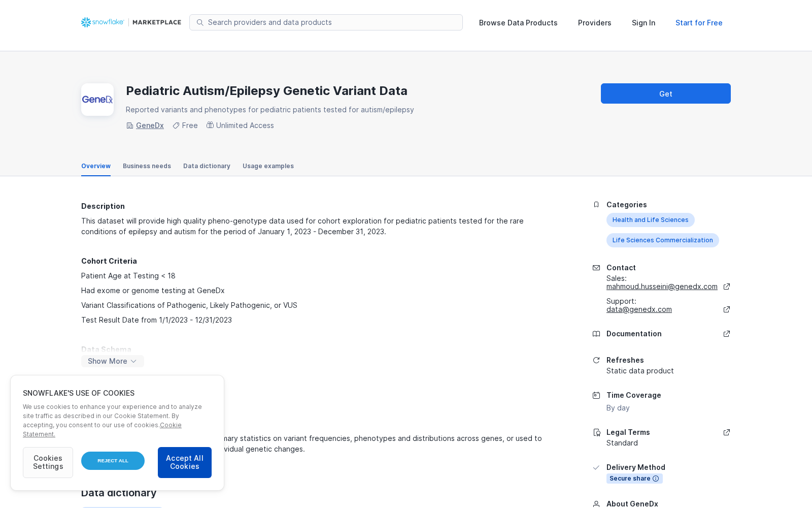Open Legal Terms external link icon
Image resolution: width=812 pixels, height=508 pixels.
pos(727,432)
